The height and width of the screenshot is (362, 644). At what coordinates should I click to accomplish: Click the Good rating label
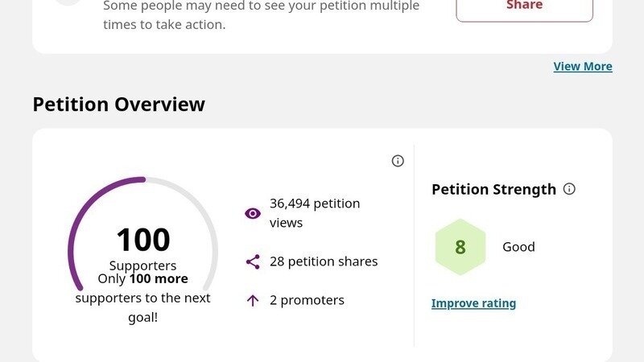(518, 247)
